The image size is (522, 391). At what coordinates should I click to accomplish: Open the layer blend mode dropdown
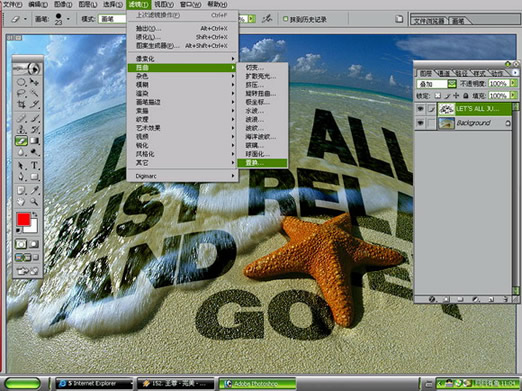pyautogui.click(x=436, y=84)
